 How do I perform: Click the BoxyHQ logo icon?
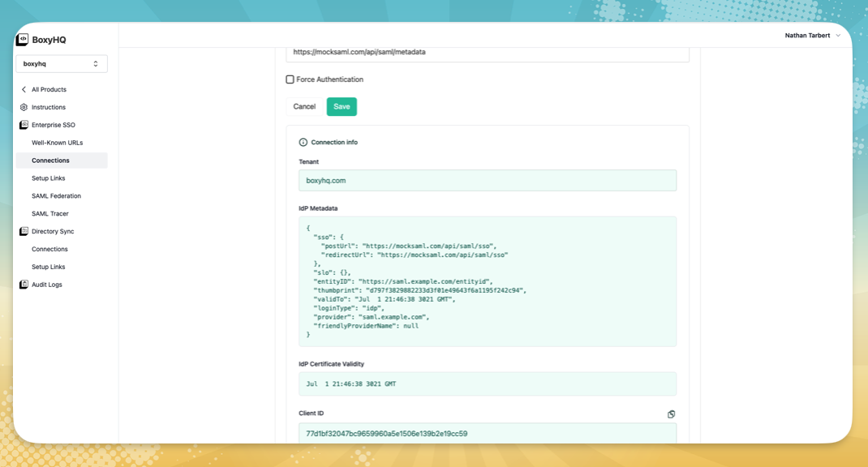pos(22,39)
